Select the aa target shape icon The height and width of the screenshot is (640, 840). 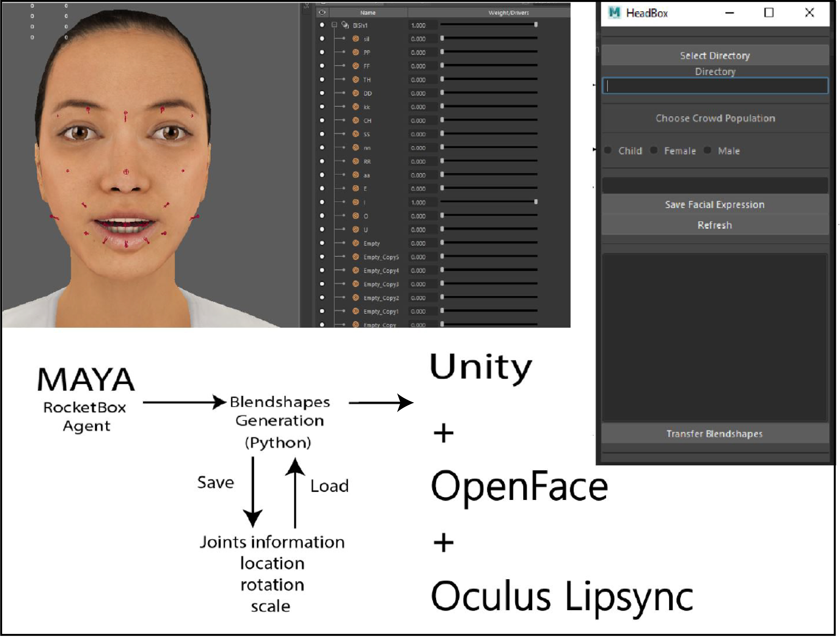point(356,175)
